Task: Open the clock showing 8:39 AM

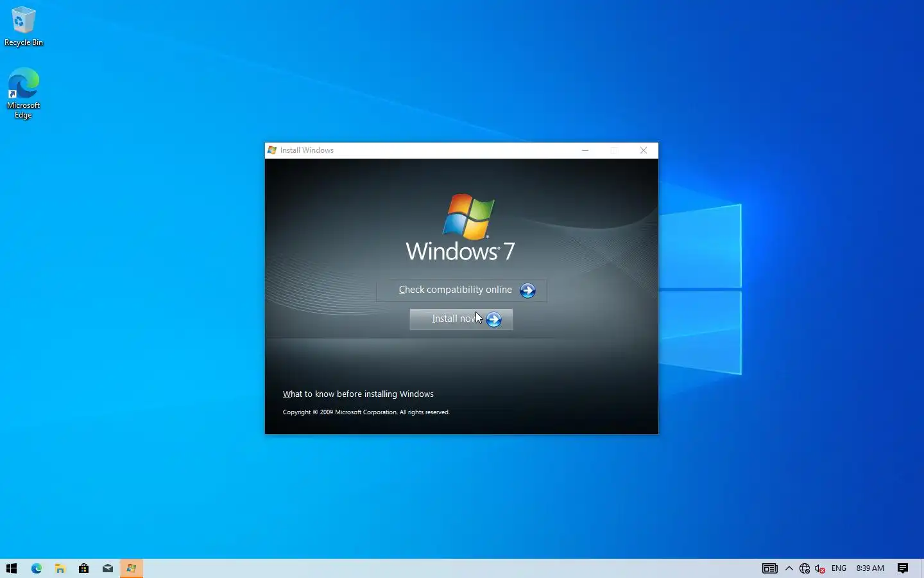Action: (x=870, y=568)
